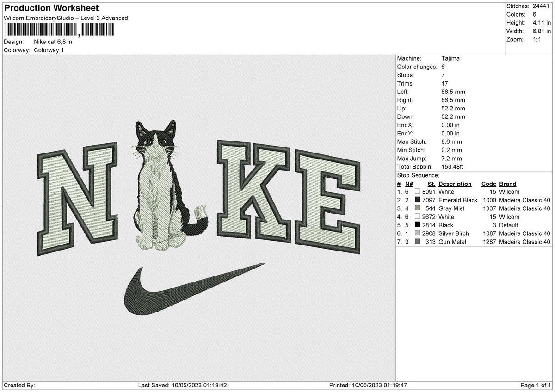Click the Silver Birch color swatch
The height and width of the screenshot is (392, 555).
(x=418, y=233)
